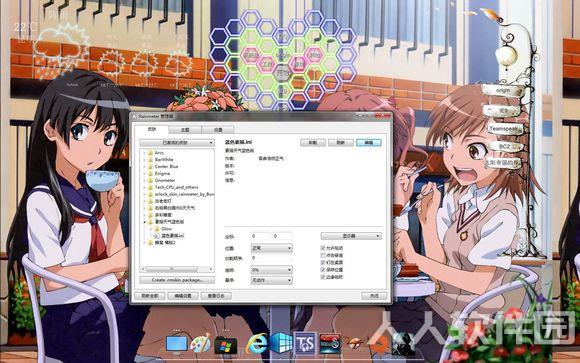The height and width of the screenshot is (363, 580).
Task: Open the Display monitor dropdown
Action: [x=351, y=236]
